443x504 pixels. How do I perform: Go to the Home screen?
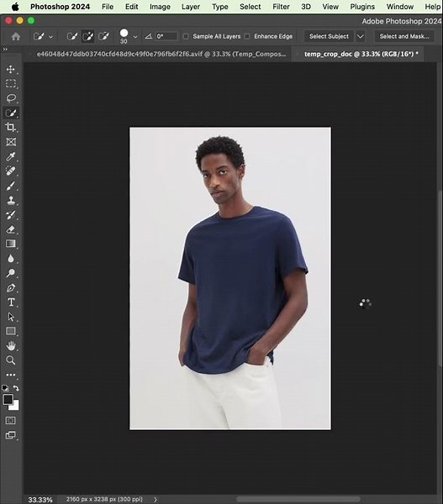click(x=15, y=36)
